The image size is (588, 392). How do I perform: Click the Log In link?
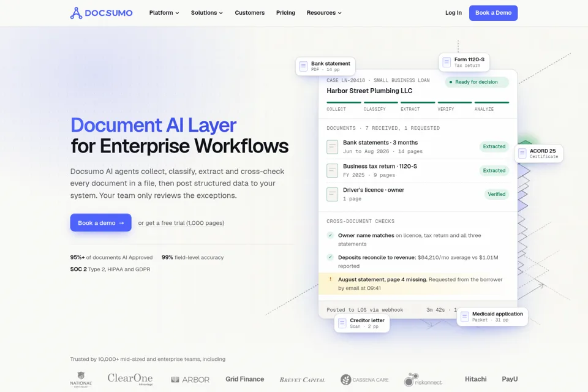coord(453,13)
